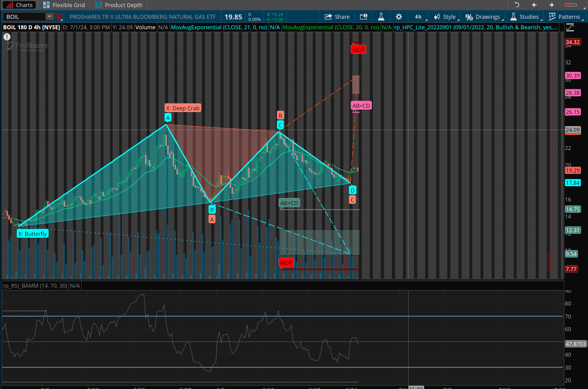Click the Edit Studies flask icon
588x389 pixels.
pyautogui.click(x=381, y=17)
